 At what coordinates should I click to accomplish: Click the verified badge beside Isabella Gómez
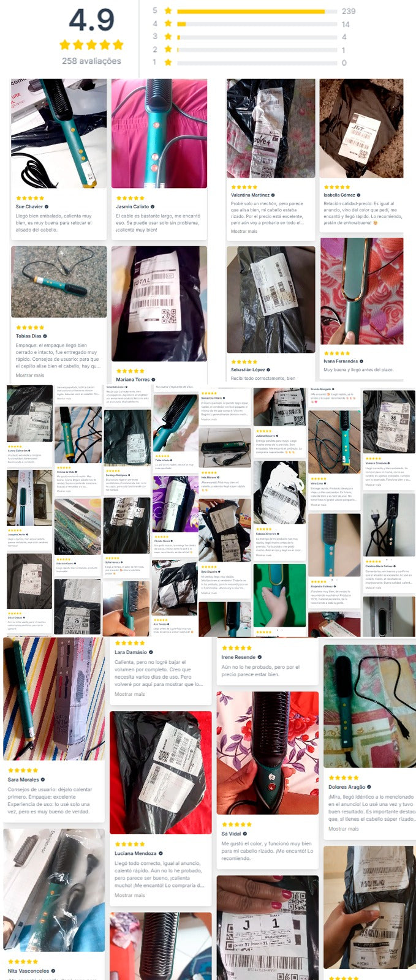(359, 195)
